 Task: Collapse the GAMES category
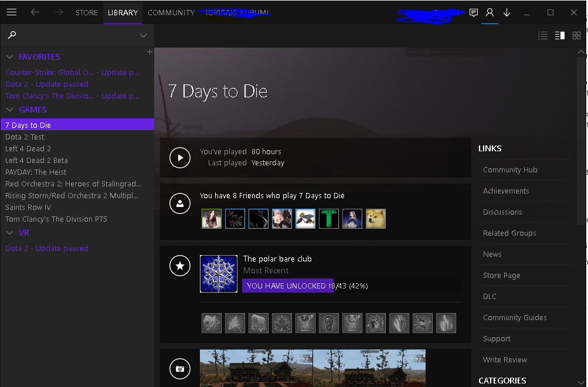(10, 110)
